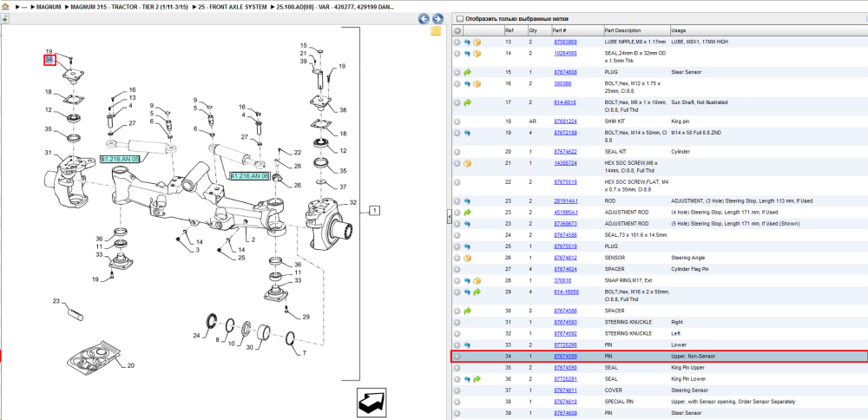Select callout 20 on the seal kit
This screenshot has width=868, height=420.
[x=131, y=365]
